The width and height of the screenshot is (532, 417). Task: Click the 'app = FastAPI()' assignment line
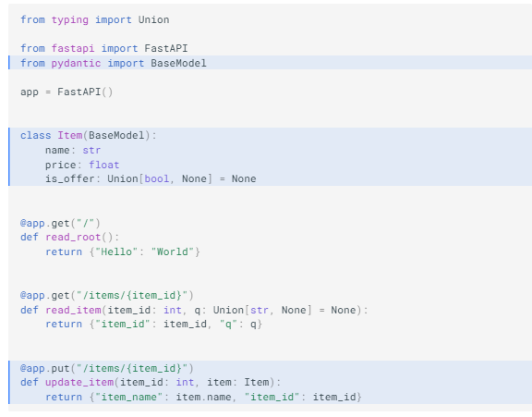click(x=66, y=92)
